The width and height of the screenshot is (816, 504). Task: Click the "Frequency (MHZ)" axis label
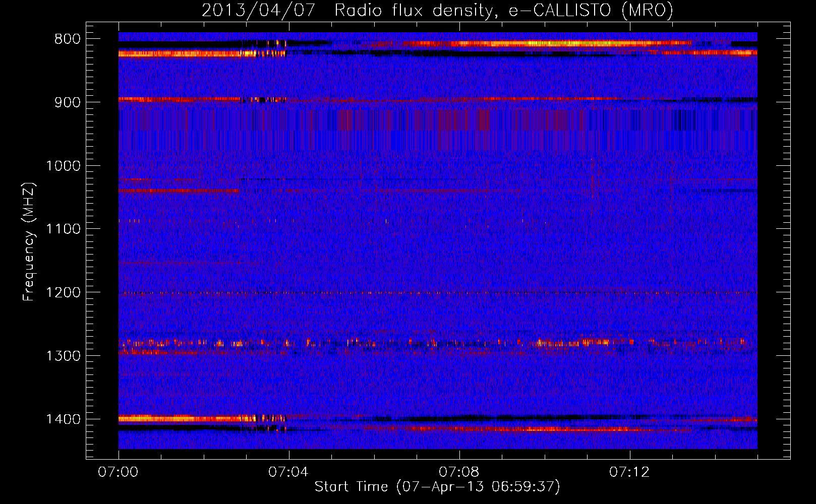click(x=29, y=242)
